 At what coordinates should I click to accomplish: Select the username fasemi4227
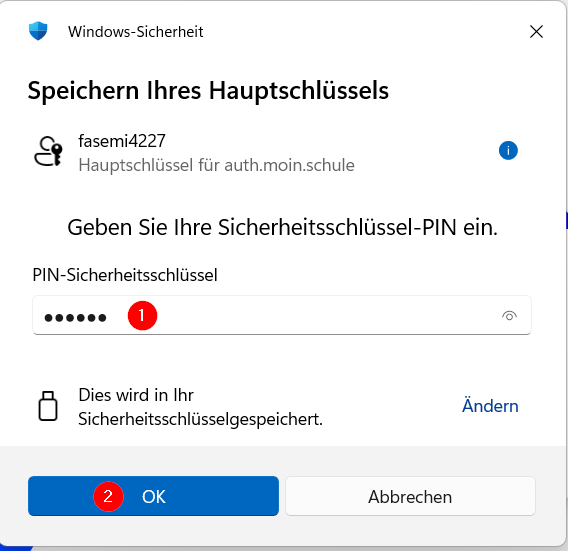(x=122, y=141)
